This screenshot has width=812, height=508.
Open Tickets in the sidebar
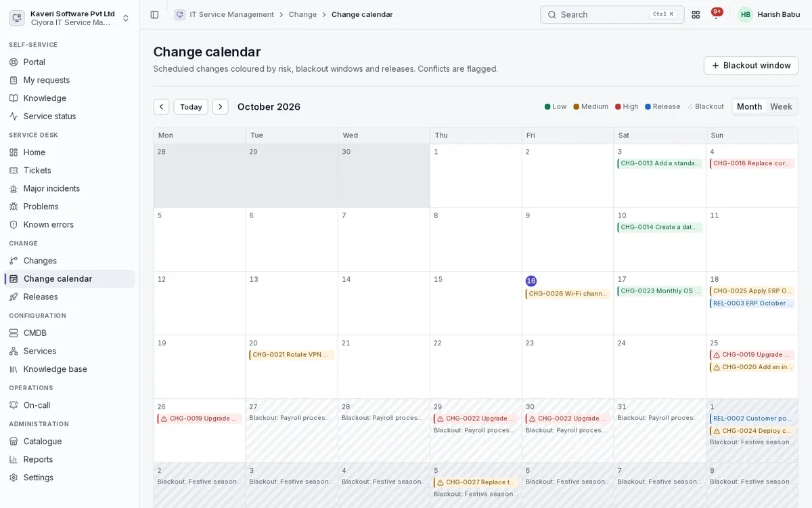(70, 171)
